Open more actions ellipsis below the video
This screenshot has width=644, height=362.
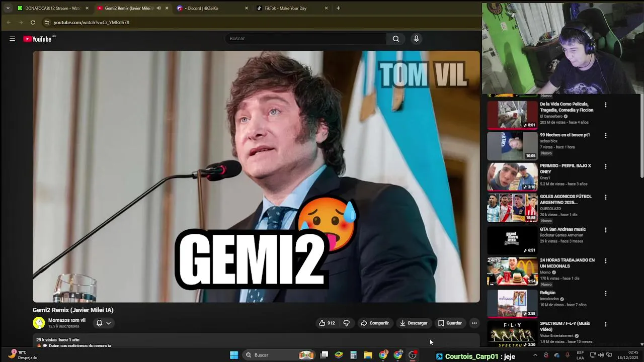474,323
